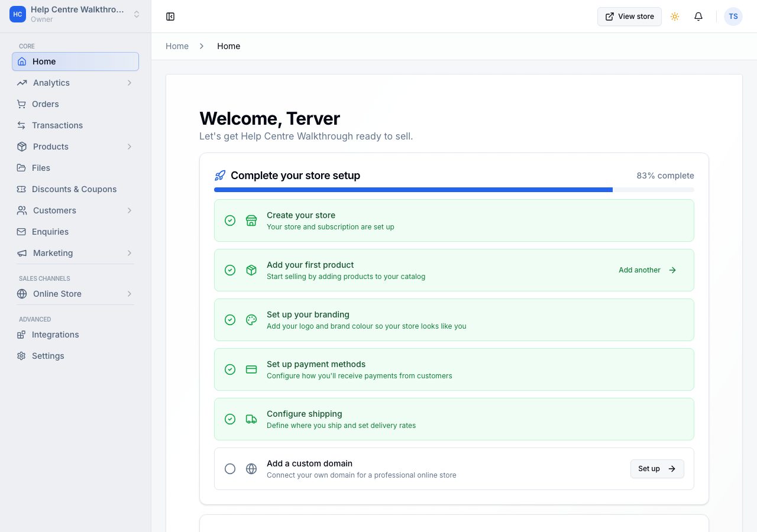Expand the Products chevron
Viewport: 757px width, 532px height.
tap(130, 147)
